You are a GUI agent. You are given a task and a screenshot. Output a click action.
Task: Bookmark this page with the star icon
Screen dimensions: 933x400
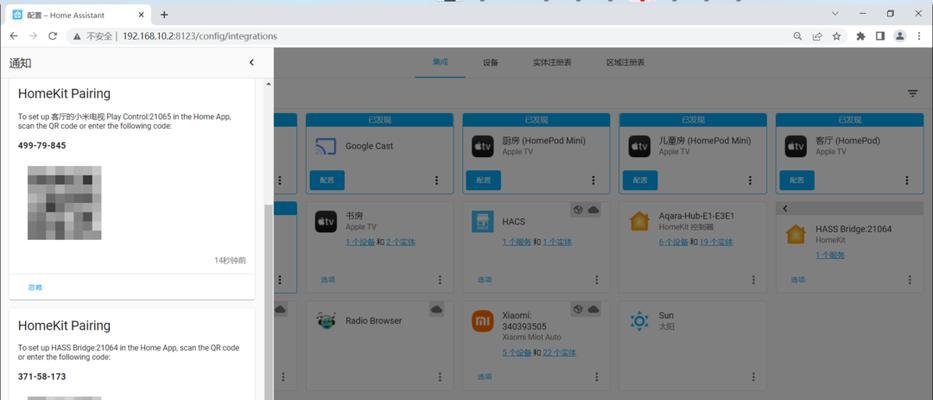(837, 36)
